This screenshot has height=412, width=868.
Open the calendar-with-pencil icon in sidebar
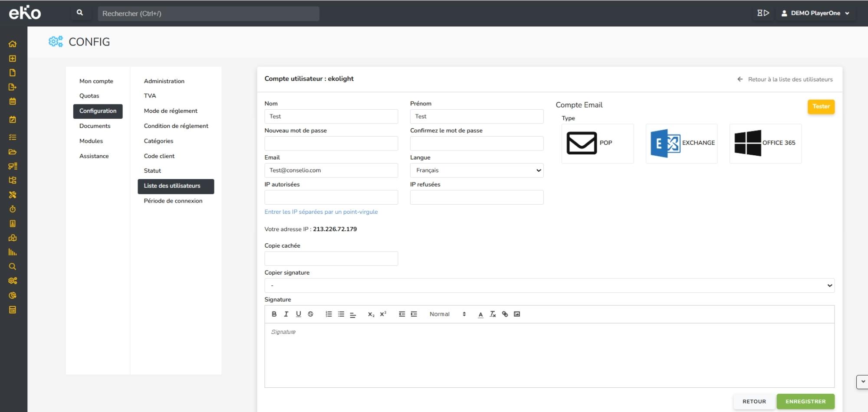pos(13,119)
